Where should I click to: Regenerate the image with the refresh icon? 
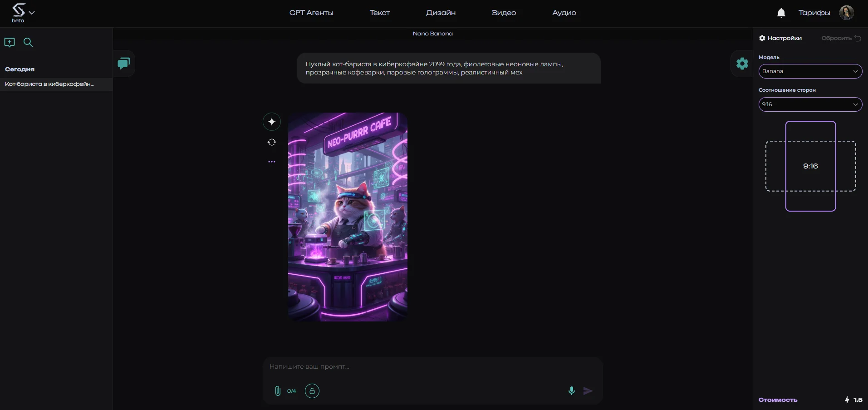[272, 142]
